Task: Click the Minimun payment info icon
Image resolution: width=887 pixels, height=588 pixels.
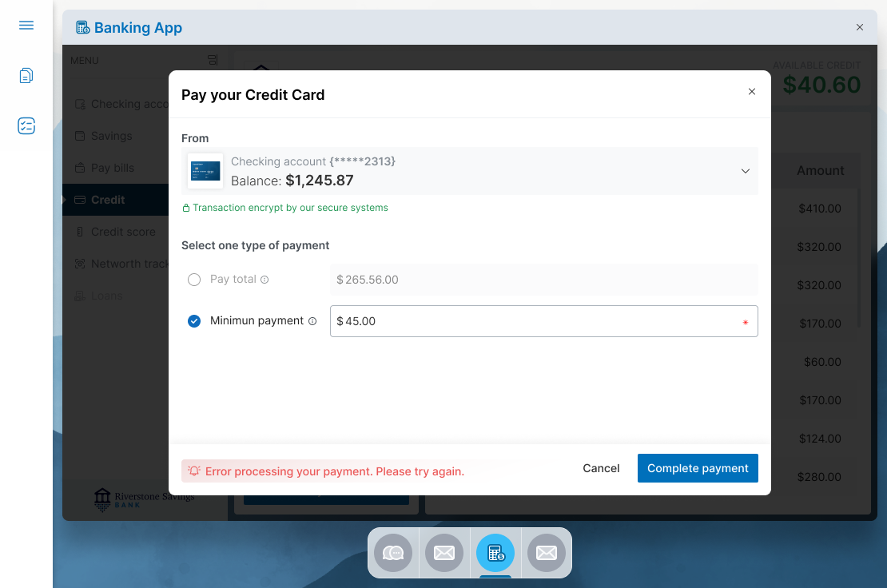Action: (312, 321)
